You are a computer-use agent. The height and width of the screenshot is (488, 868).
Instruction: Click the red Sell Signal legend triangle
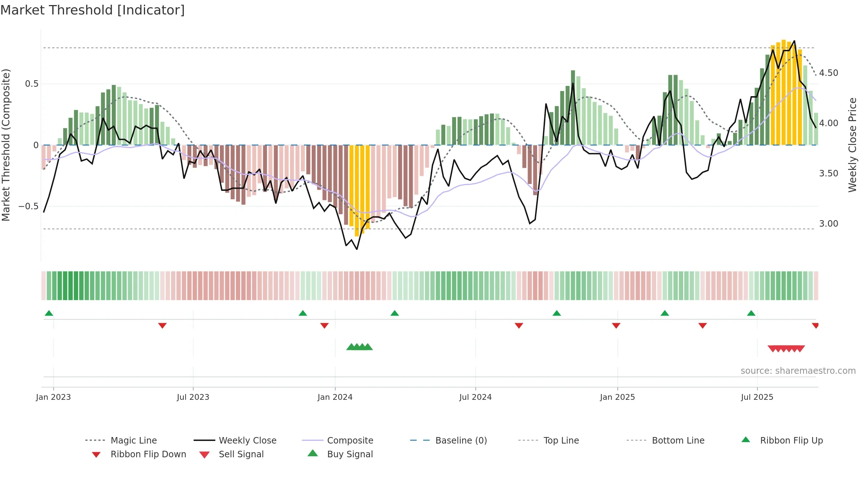(x=204, y=455)
